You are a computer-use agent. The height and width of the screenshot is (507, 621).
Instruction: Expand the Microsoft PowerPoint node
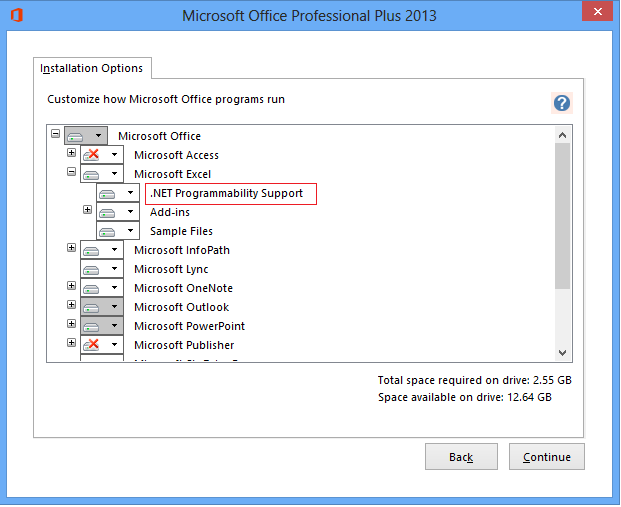pyautogui.click(x=71, y=324)
